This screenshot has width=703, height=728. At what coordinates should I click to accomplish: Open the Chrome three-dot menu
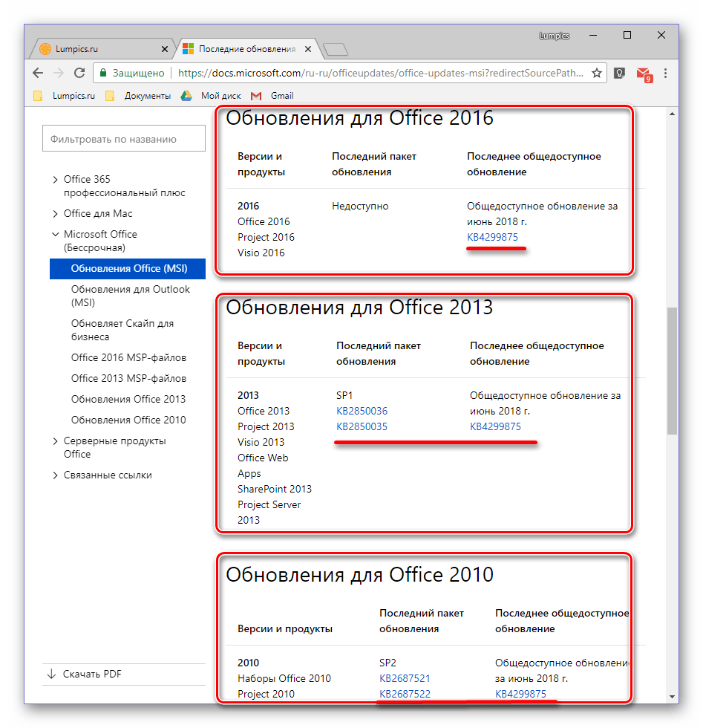[x=665, y=73]
